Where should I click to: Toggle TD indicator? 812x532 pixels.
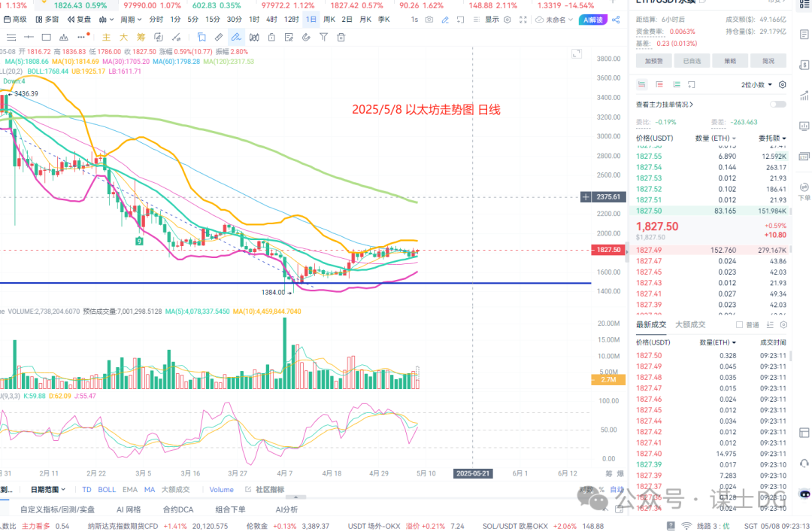[x=86, y=489]
